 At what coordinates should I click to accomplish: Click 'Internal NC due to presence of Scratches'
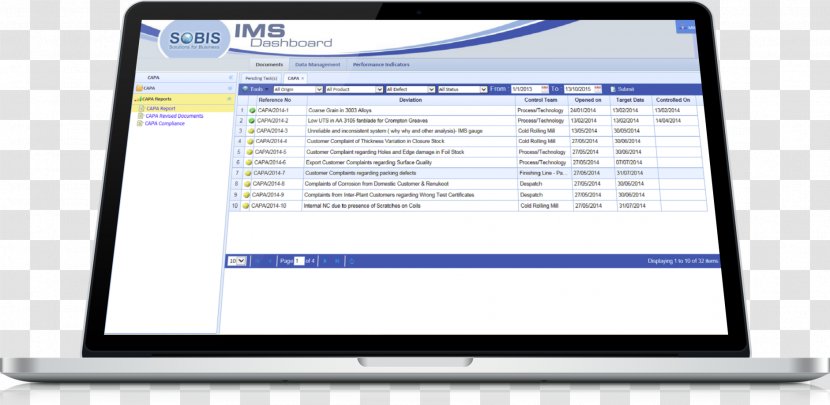tap(362, 205)
